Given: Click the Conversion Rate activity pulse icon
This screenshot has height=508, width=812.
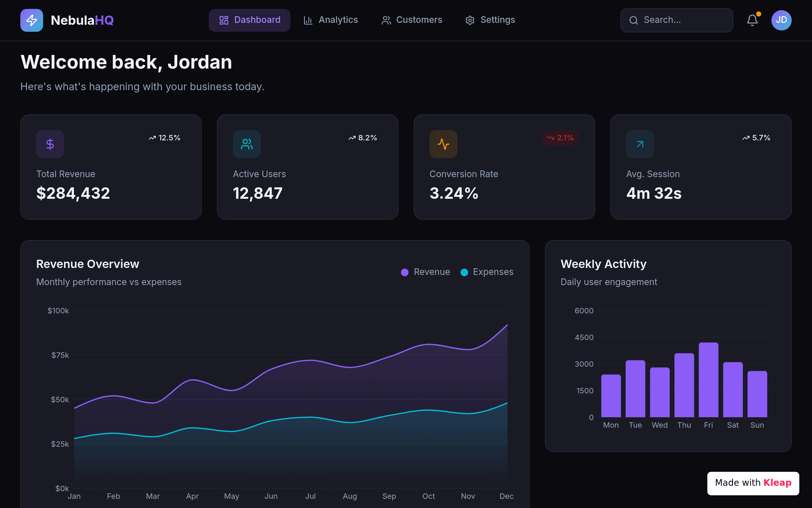Looking at the screenshot, I should pyautogui.click(x=443, y=144).
